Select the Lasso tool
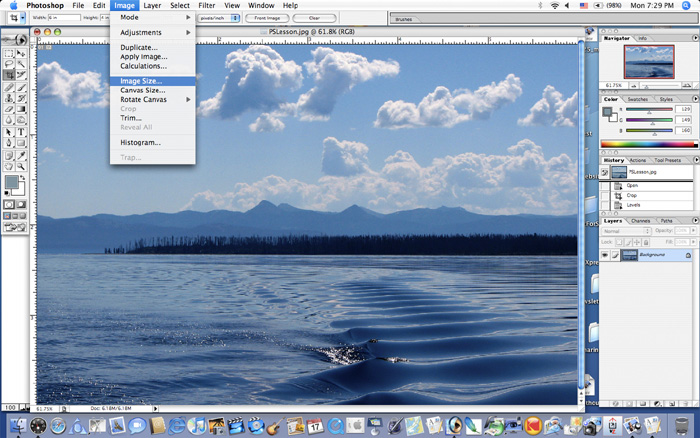The height and width of the screenshot is (438, 700). 9,64
